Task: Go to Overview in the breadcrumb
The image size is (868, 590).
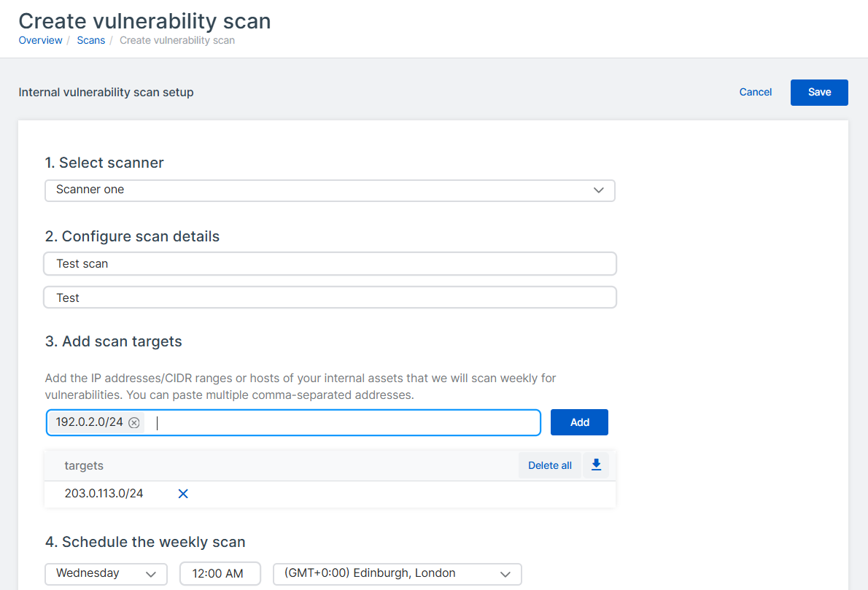Action: pyautogui.click(x=40, y=40)
